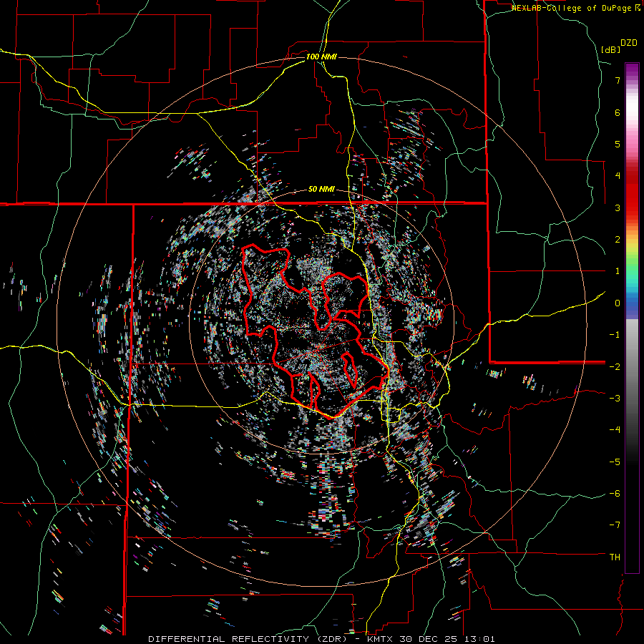
Task: Click the "-3" value on the color scale
Action: (615, 399)
